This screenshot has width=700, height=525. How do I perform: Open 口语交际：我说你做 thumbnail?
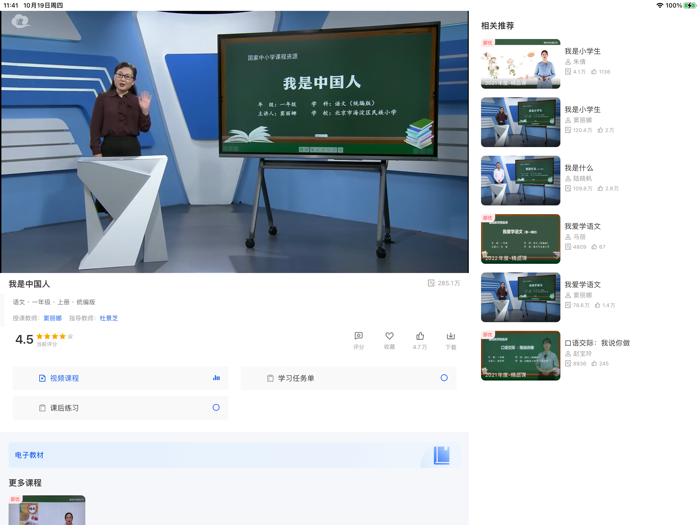[521, 356]
